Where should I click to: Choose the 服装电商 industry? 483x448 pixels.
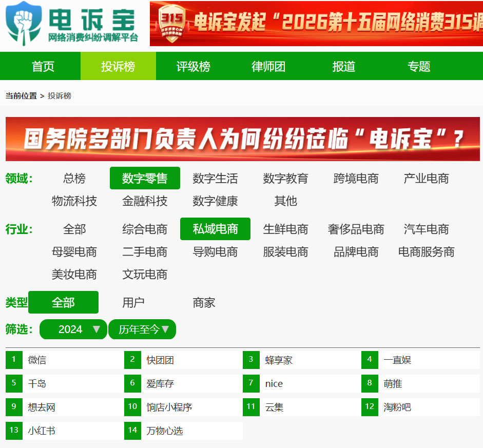pos(285,252)
